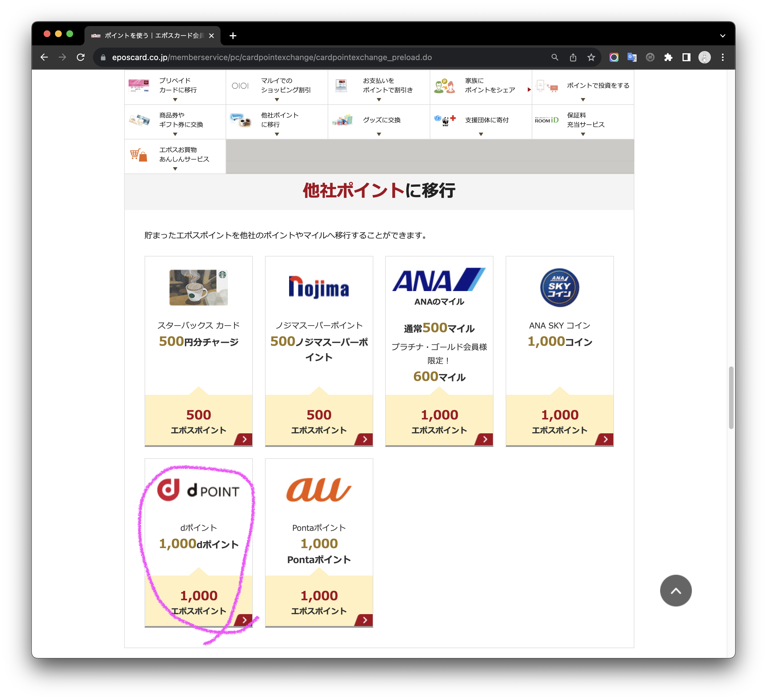Select ANA SKY コイン 1,000 エポスポイント button

560,421
